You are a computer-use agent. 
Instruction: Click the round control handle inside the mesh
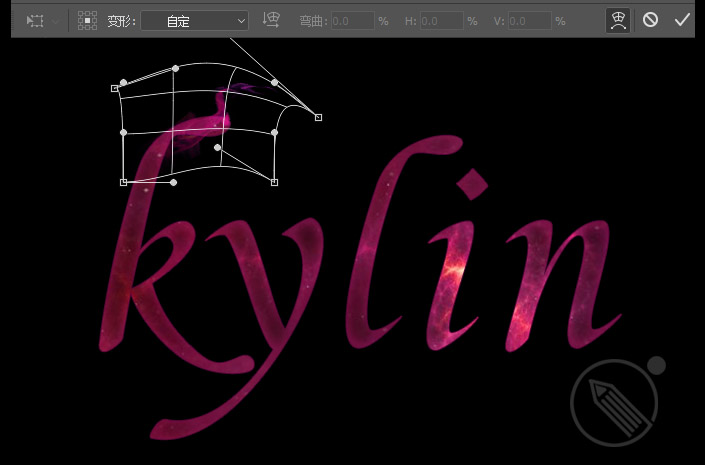[218, 148]
